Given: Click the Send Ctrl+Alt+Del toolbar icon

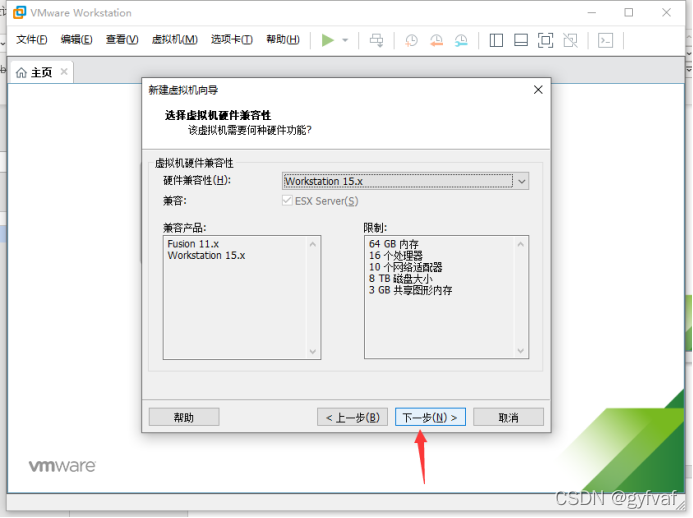Looking at the screenshot, I should [x=377, y=40].
